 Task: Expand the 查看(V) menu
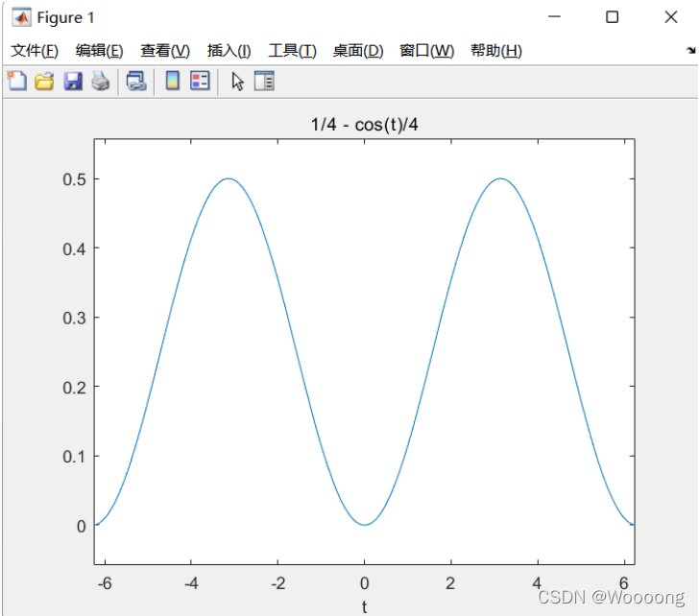tap(165, 51)
